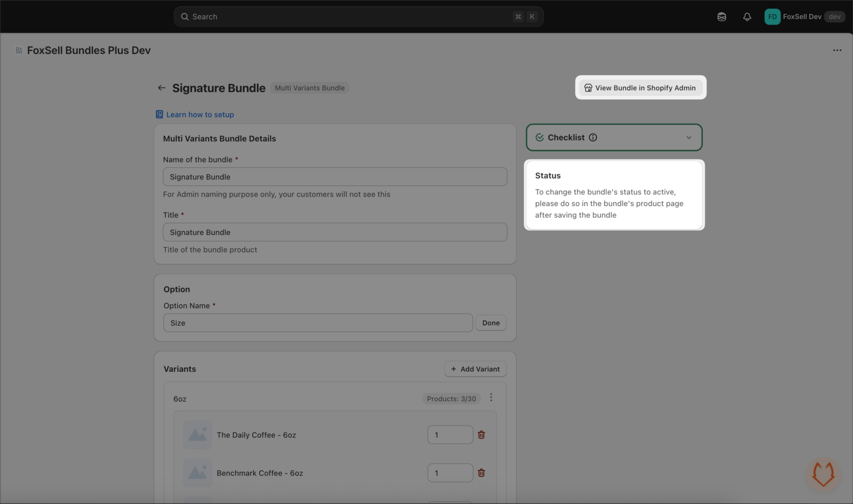Screen dimensions: 853x504
Task: Click inside the bundle Title field
Action: point(335,232)
